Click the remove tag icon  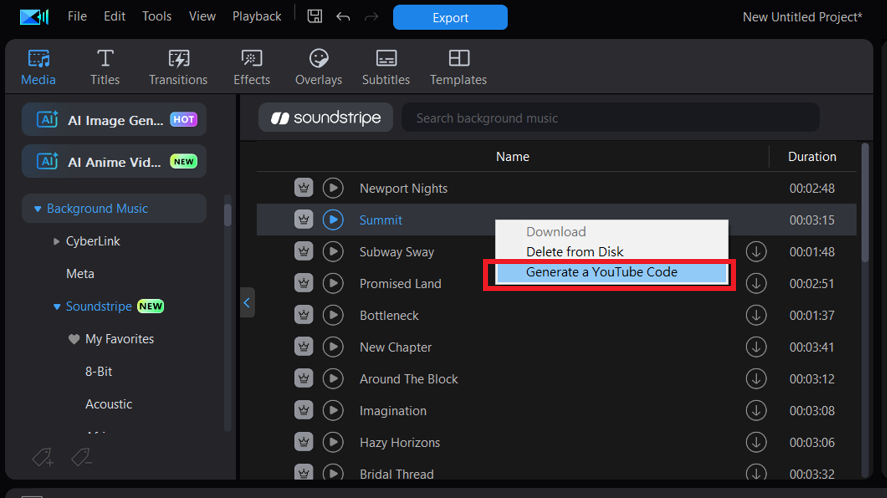[81, 457]
